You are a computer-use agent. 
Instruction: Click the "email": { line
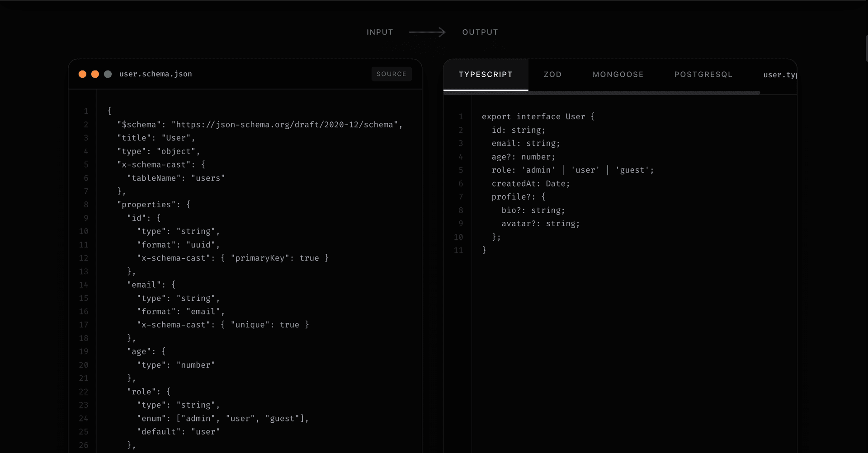coord(151,285)
